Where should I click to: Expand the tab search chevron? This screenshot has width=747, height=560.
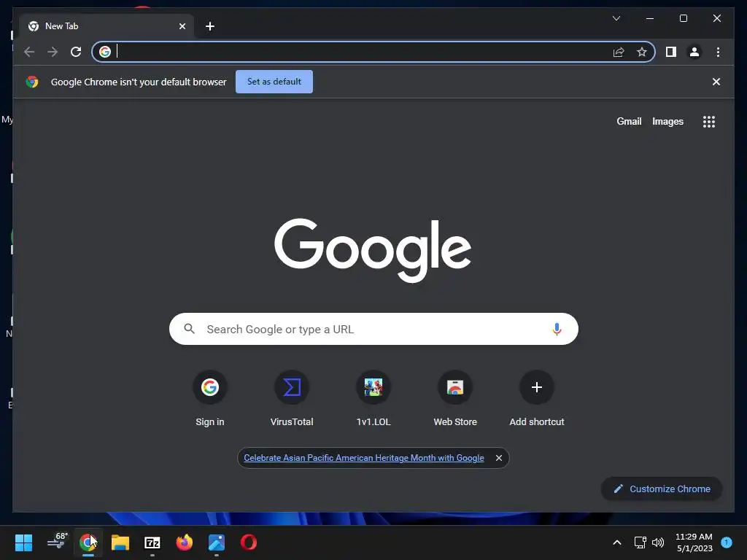pos(616,18)
